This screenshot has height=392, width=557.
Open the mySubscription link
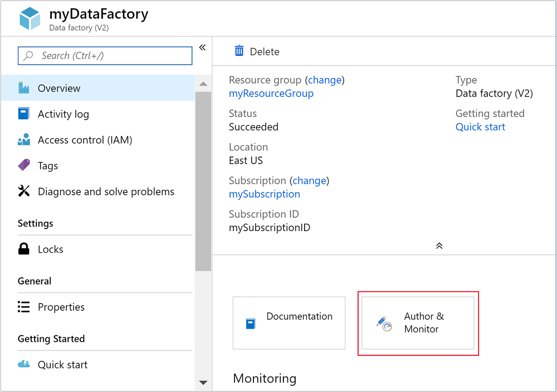coord(264,194)
